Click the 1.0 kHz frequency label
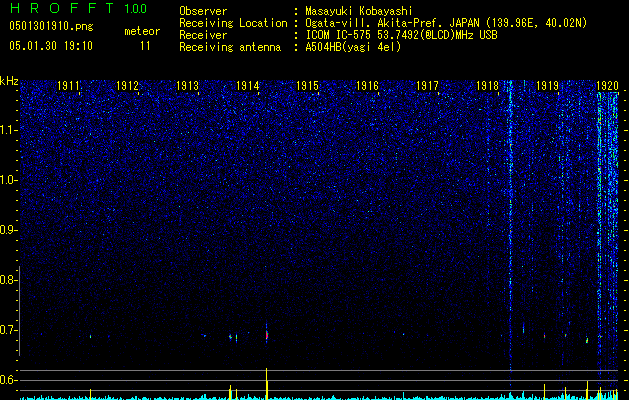 8,180
